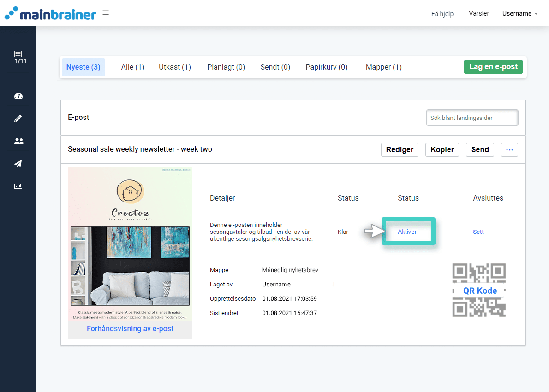Viewport: 549px width, 392px height.
Task: Open the Mapper tab
Action: coord(383,67)
